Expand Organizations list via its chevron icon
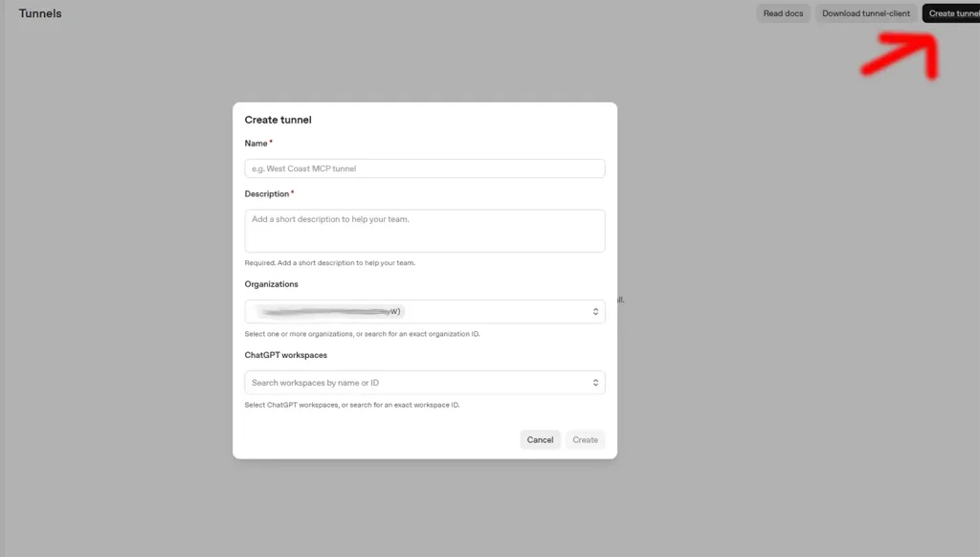The height and width of the screenshot is (557, 980). (x=595, y=311)
